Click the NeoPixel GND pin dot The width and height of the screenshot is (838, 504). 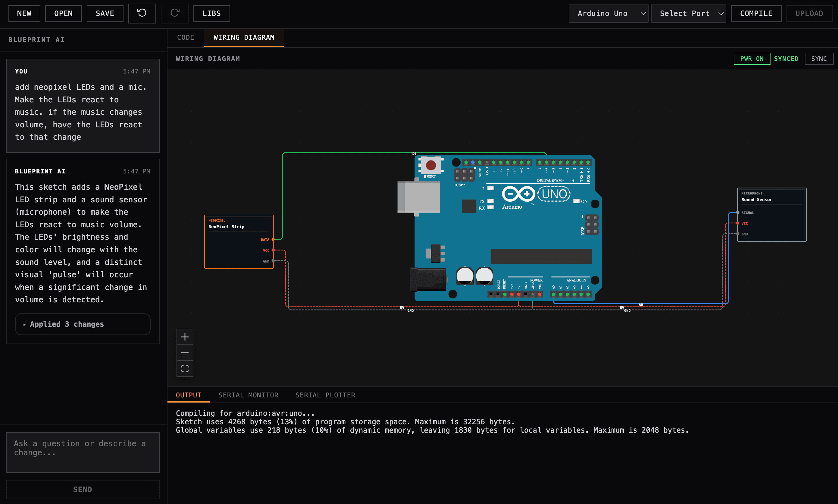tap(273, 261)
